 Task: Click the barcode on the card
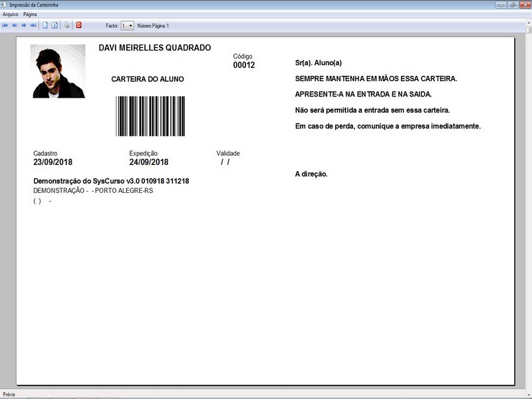[150, 116]
